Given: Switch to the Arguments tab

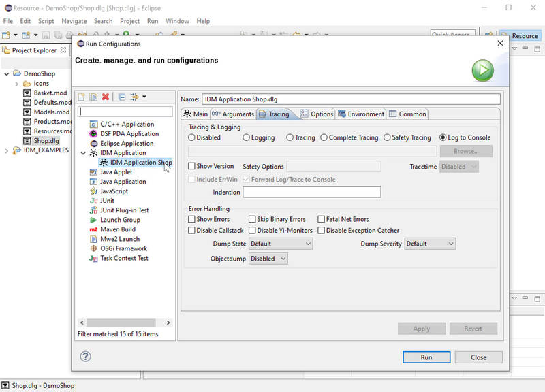Looking at the screenshot, I should pos(233,114).
